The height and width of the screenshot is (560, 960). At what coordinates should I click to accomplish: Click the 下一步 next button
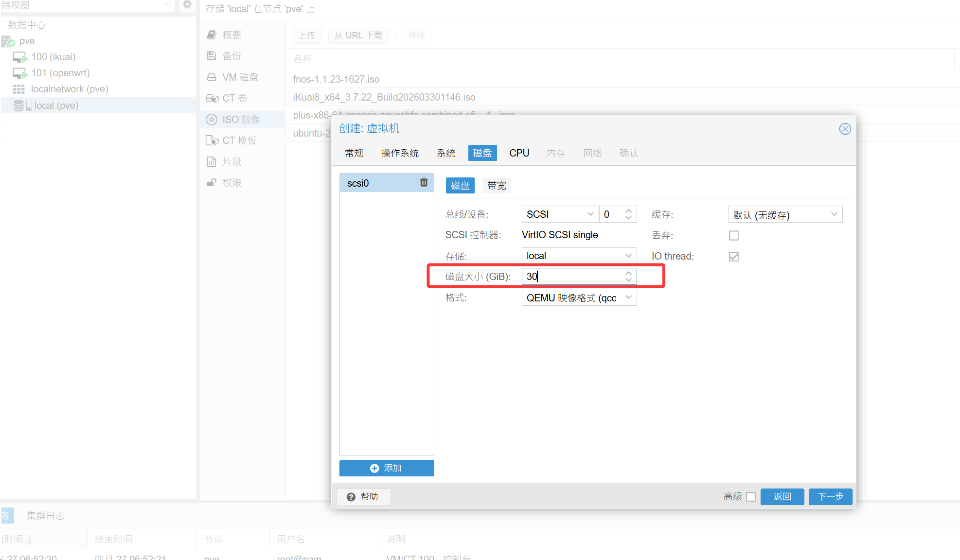tap(830, 497)
